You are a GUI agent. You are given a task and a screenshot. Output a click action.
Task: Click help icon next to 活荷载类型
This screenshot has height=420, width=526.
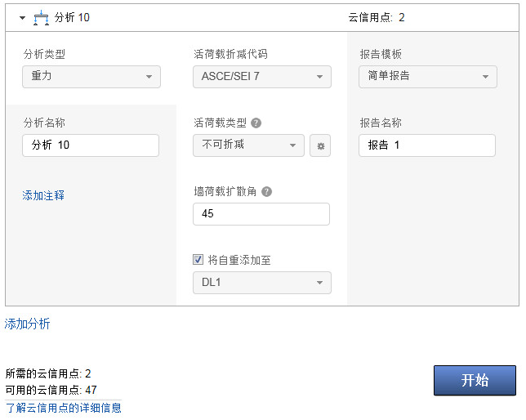[256, 123]
